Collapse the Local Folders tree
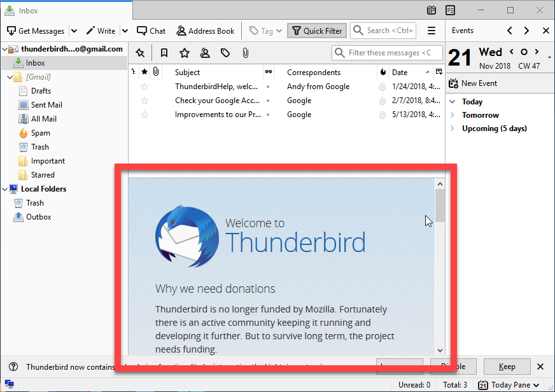555x392 pixels. tap(5, 188)
